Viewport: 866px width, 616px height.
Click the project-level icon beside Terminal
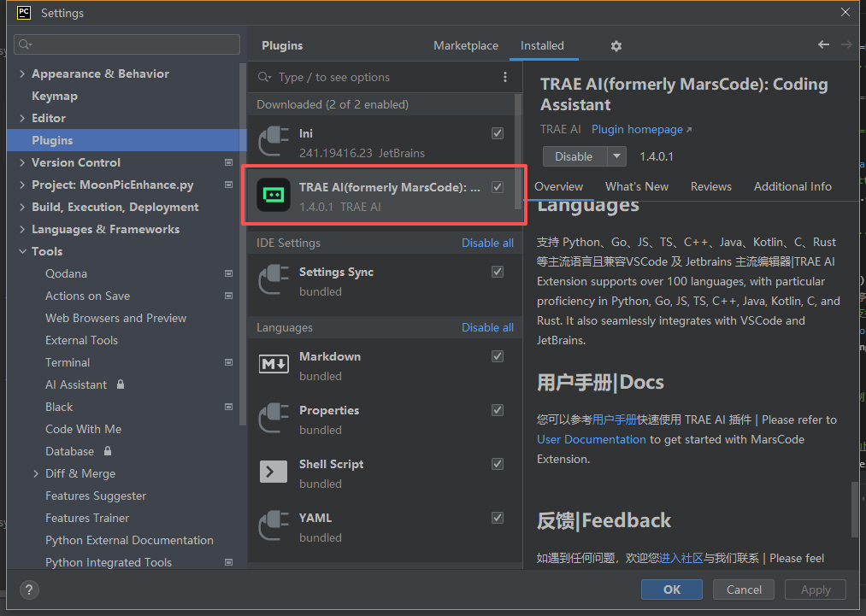click(x=228, y=362)
